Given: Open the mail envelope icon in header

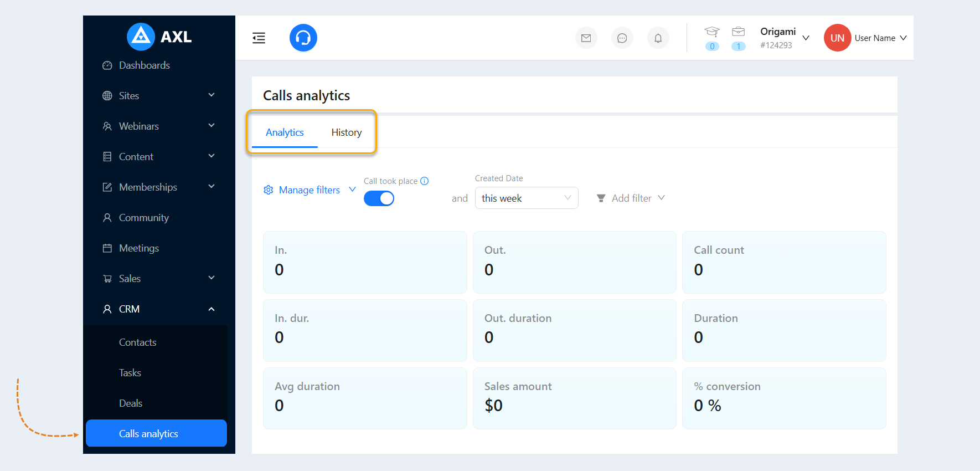Looking at the screenshot, I should pyautogui.click(x=586, y=38).
